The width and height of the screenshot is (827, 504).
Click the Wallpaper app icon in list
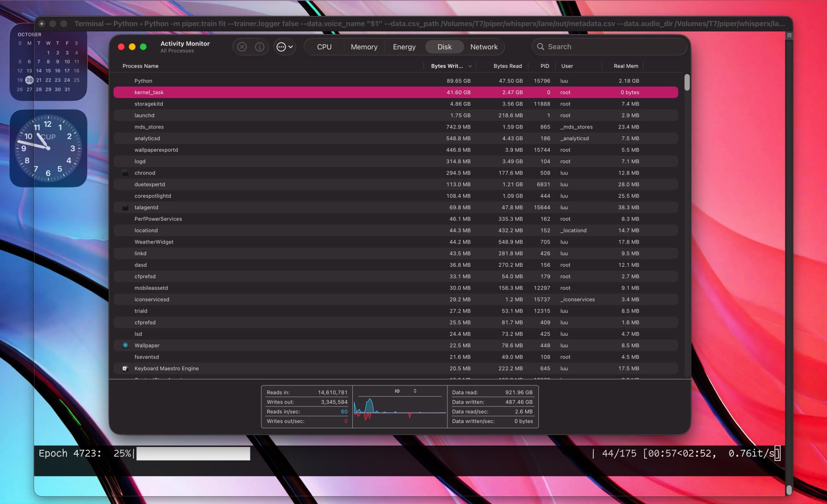pyautogui.click(x=125, y=345)
